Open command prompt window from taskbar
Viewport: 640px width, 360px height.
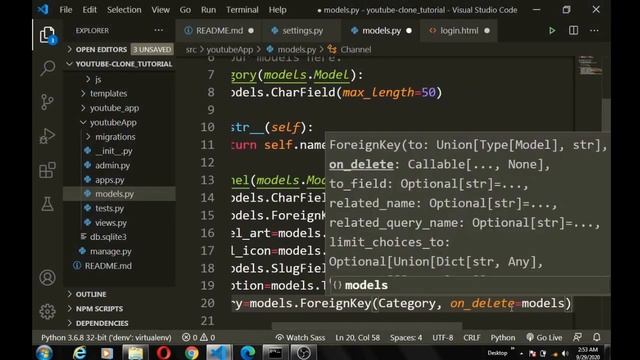[275, 353]
